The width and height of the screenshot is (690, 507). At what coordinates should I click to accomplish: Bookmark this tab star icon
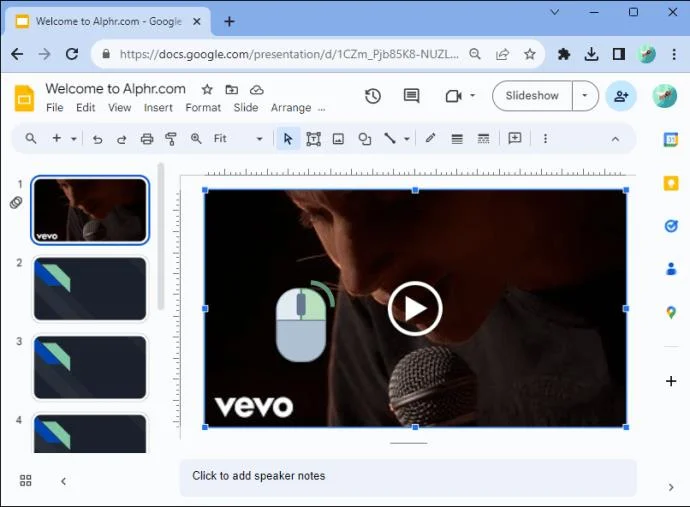529,54
